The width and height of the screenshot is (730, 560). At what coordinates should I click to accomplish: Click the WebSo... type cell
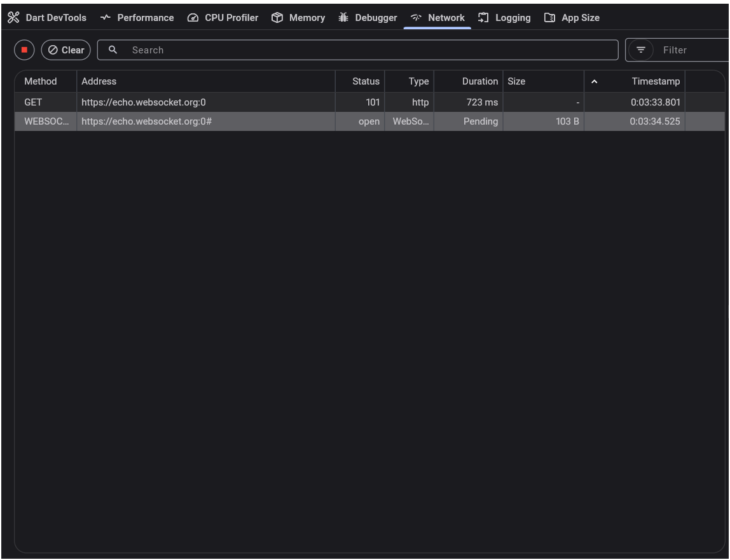[411, 121]
